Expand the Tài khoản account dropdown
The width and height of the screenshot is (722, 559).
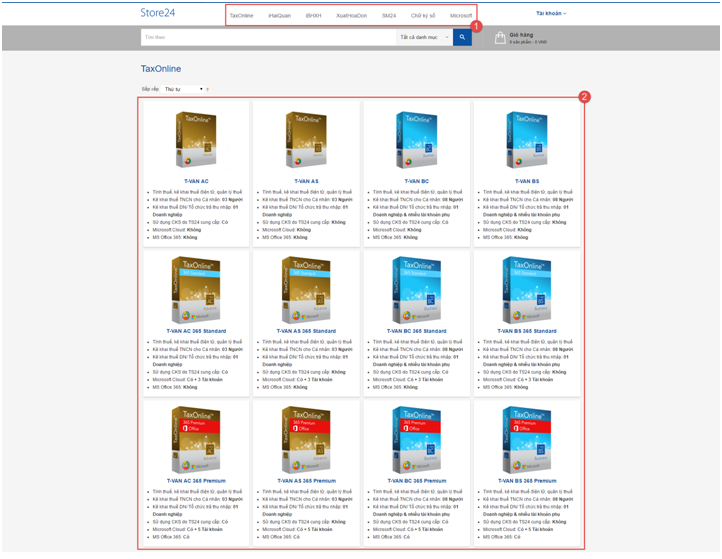point(551,13)
